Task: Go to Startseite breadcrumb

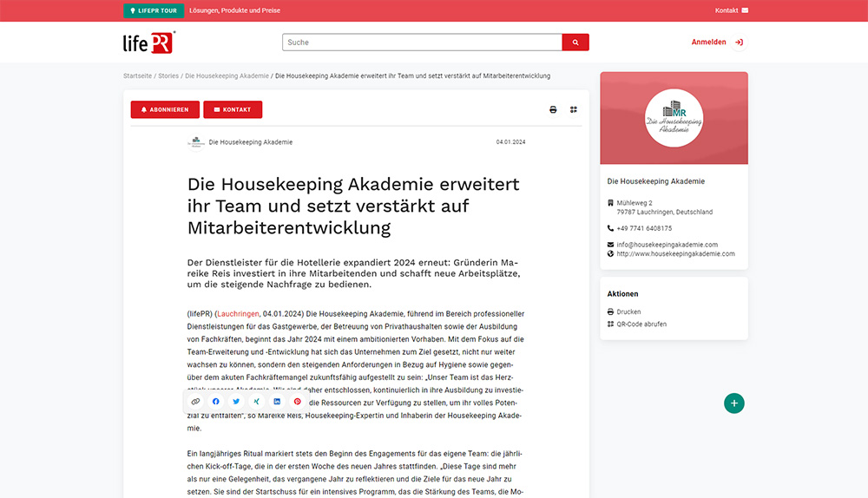Action: tap(137, 75)
